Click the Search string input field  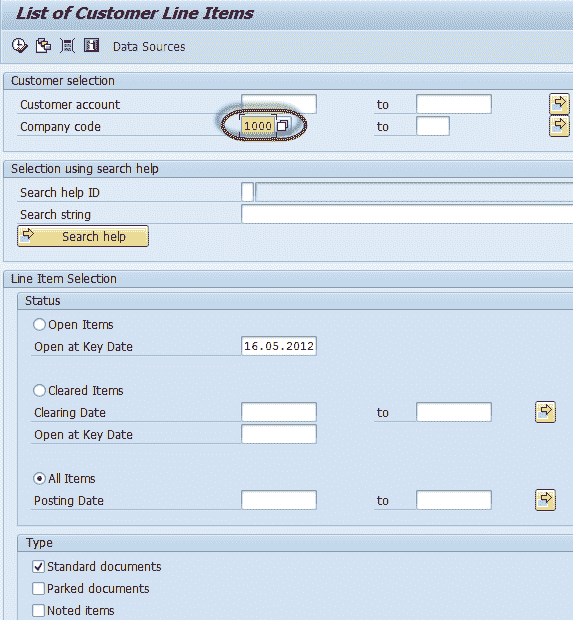[x=407, y=214]
